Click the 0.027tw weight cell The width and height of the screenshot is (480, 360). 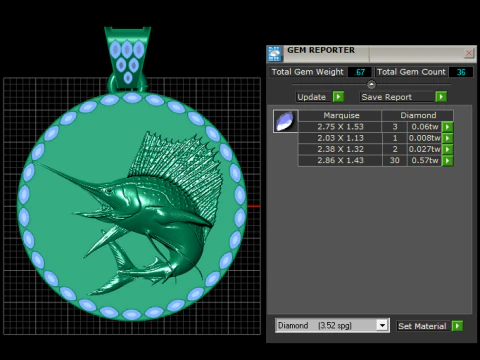coord(425,149)
